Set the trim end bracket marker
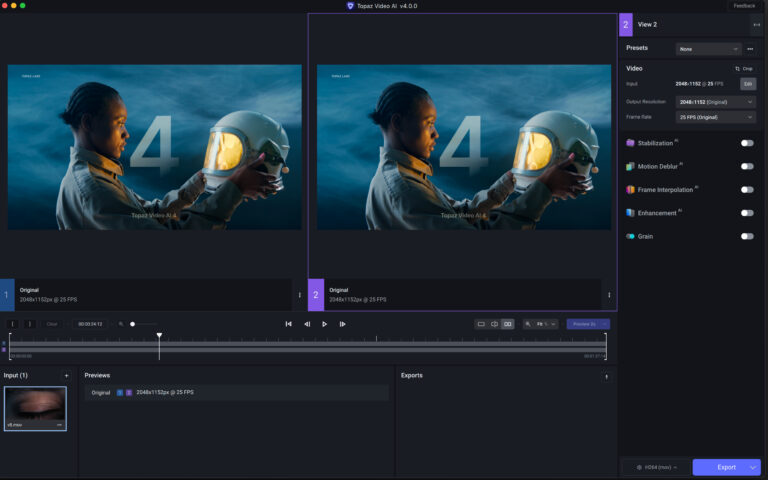768x480 pixels. (x=30, y=324)
